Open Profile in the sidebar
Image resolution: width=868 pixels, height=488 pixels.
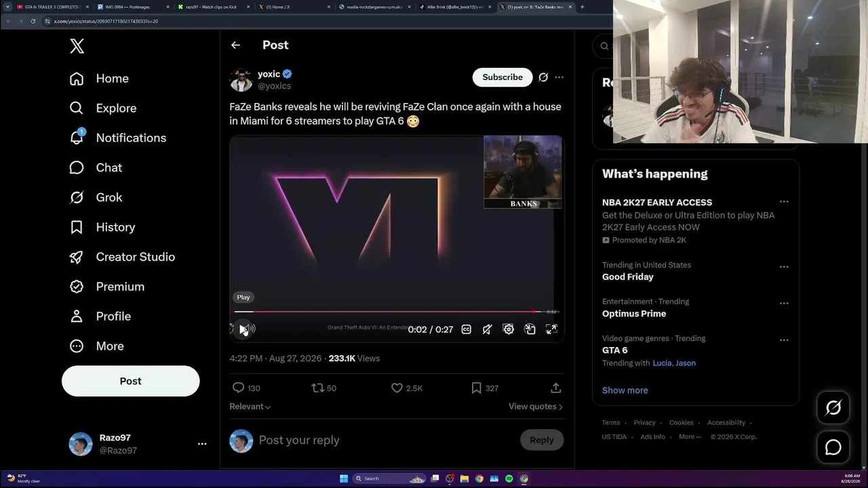point(100,317)
